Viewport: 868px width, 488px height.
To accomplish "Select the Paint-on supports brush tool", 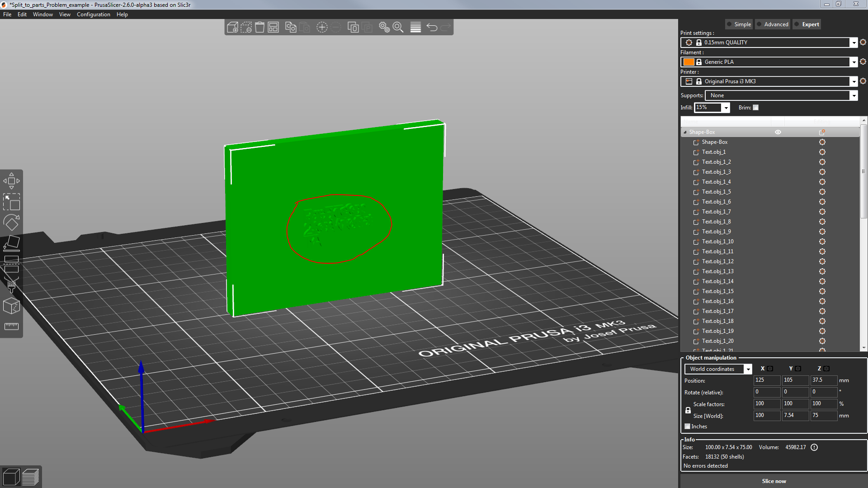I will point(11,285).
